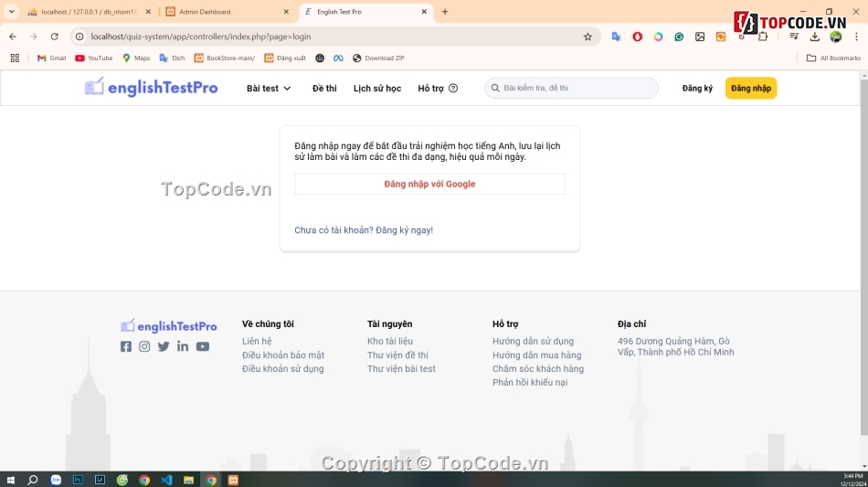The image size is (868, 487).
Task: Open the tab search chevron
Action: [x=11, y=11]
